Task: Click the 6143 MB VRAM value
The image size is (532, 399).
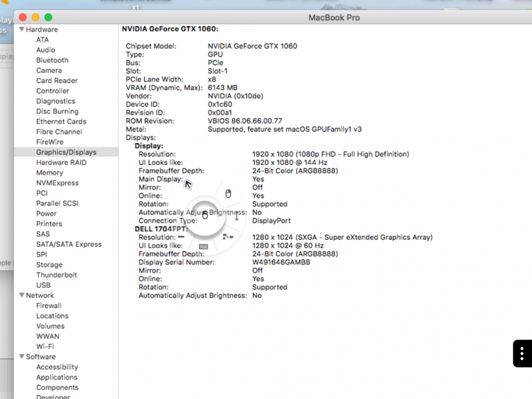Action: [x=222, y=88]
